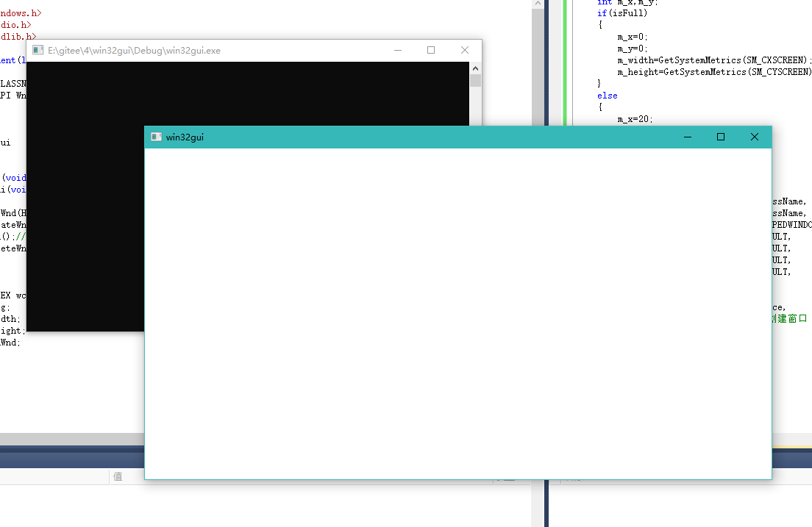Maximize the win32gui window
This screenshot has width=812, height=527.
point(720,137)
